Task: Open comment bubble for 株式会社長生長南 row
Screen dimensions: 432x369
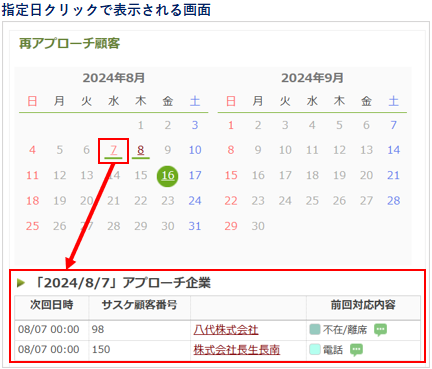Action: click(356, 350)
